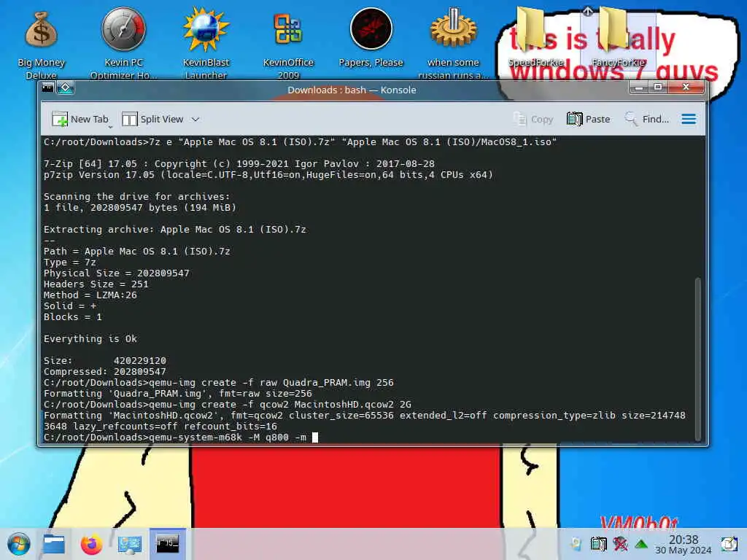Image resolution: width=747 pixels, height=560 pixels.
Task: Open the Find search bar
Action: click(647, 119)
